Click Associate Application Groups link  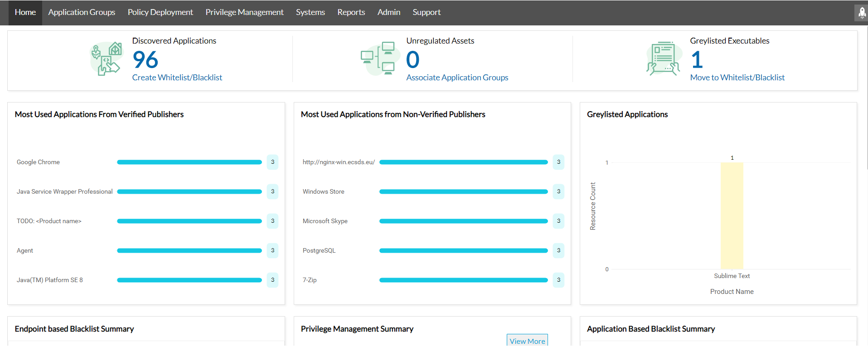[x=457, y=78]
